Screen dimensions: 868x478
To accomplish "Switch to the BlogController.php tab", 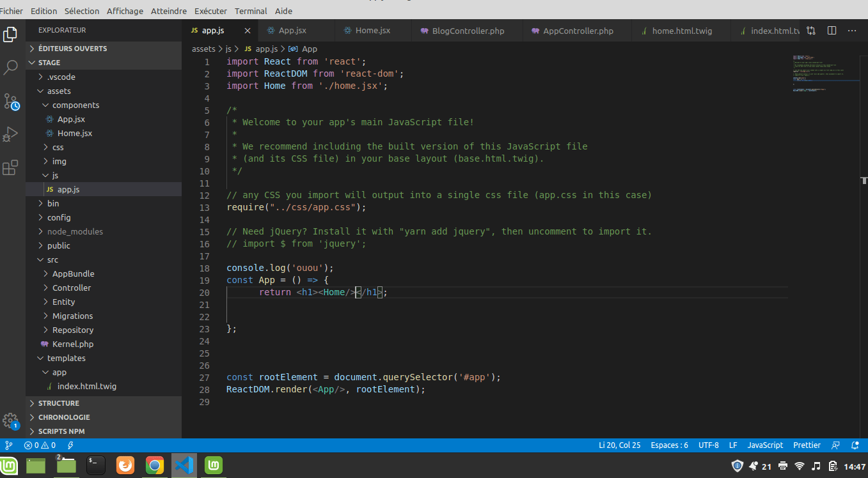I will pyautogui.click(x=467, y=31).
